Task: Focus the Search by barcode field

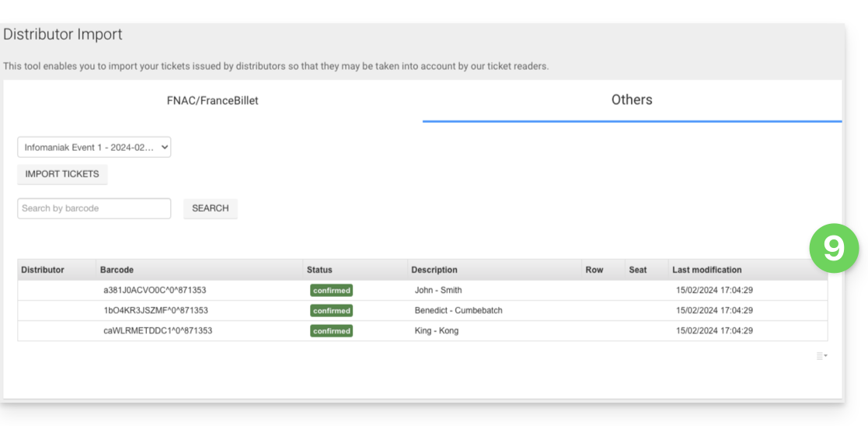Action: [94, 208]
